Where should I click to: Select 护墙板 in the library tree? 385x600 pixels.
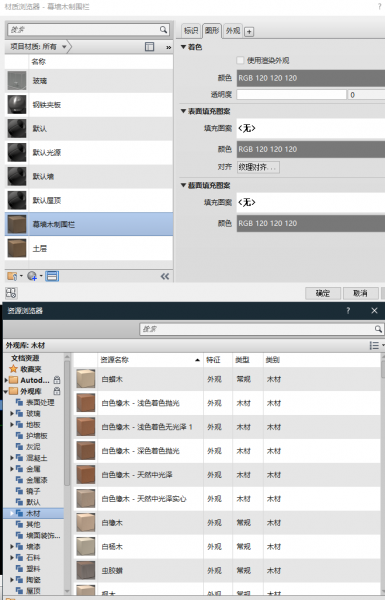click(x=36, y=435)
